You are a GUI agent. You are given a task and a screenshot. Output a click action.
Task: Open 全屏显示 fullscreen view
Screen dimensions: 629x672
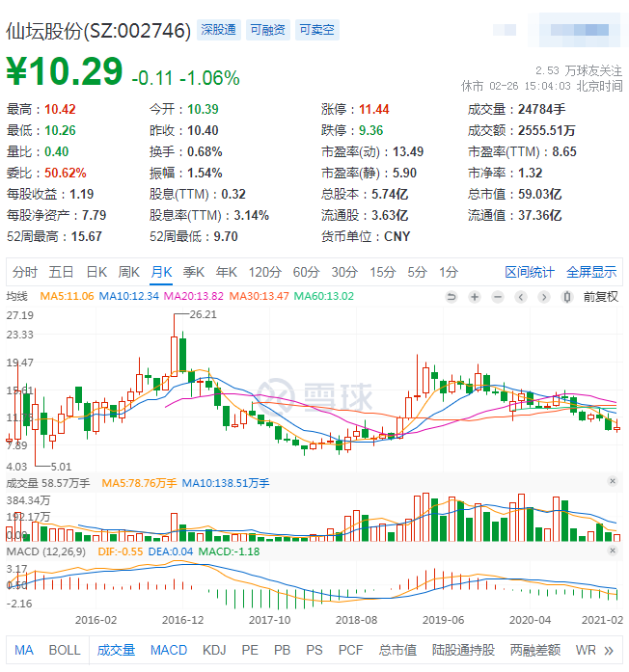[x=591, y=272]
